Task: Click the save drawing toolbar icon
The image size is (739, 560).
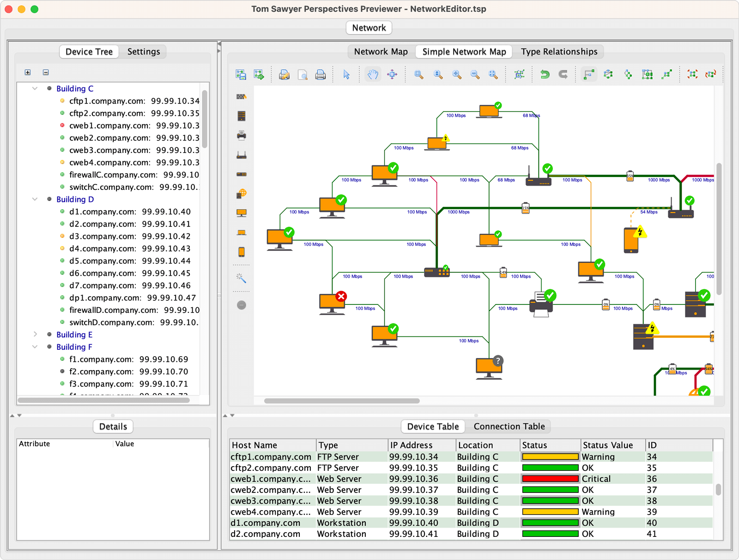Action: point(241,74)
